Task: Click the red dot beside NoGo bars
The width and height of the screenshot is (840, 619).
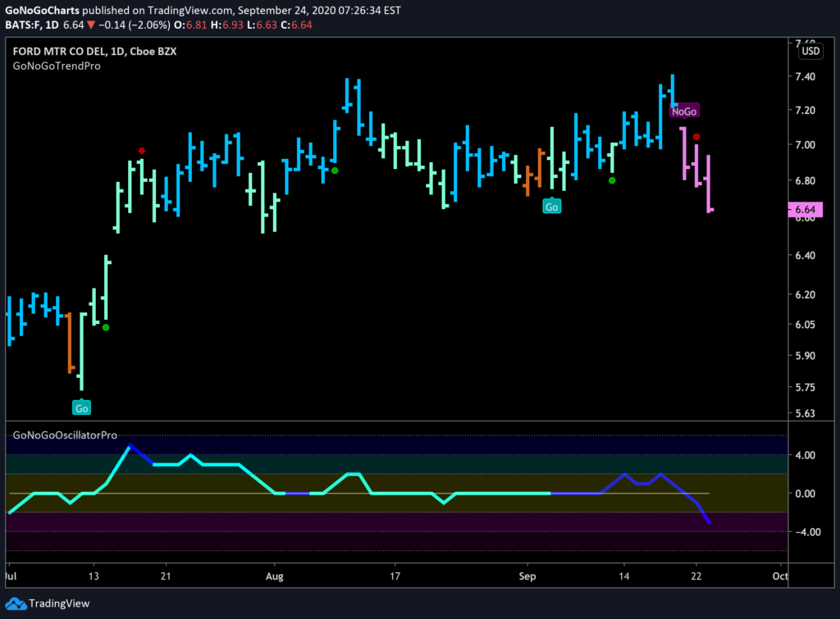Action: (x=696, y=137)
